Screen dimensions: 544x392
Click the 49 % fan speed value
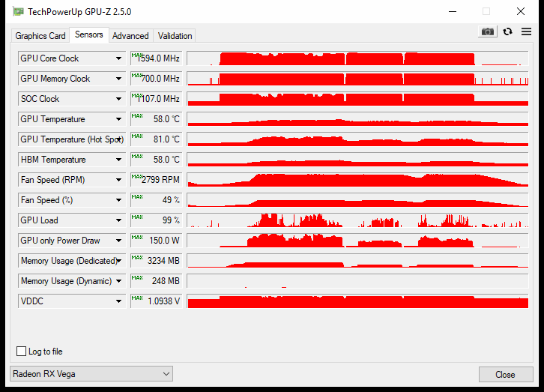[156, 200]
